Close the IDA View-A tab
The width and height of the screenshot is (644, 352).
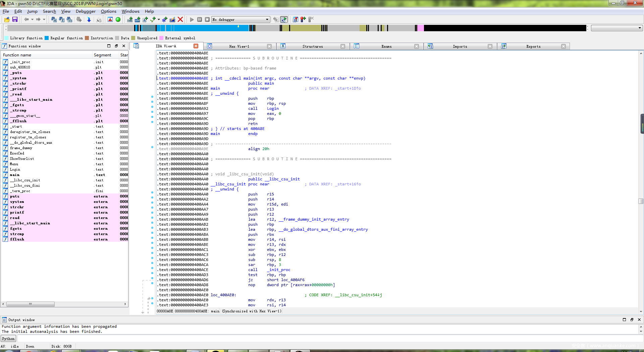click(x=196, y=46)
